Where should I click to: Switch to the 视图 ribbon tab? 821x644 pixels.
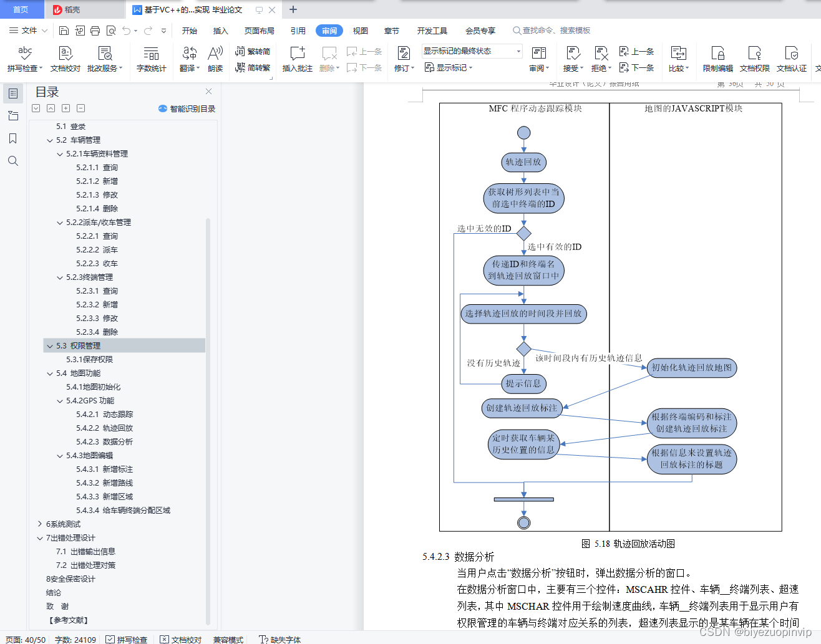[x=360, y=29]
